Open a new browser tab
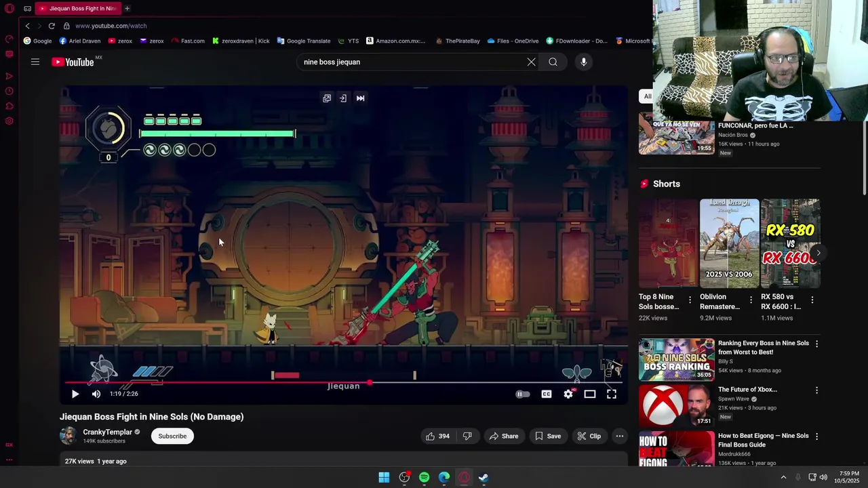Image resolution: width=868 pixels, height=488 pixels. 127,9
